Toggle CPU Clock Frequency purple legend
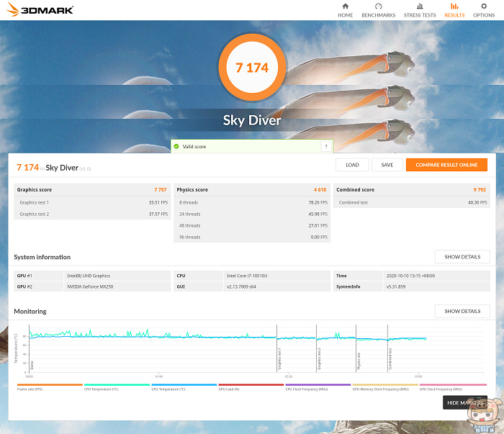The height and width of the screenshot is (434, 504). [x=318, y=384]
